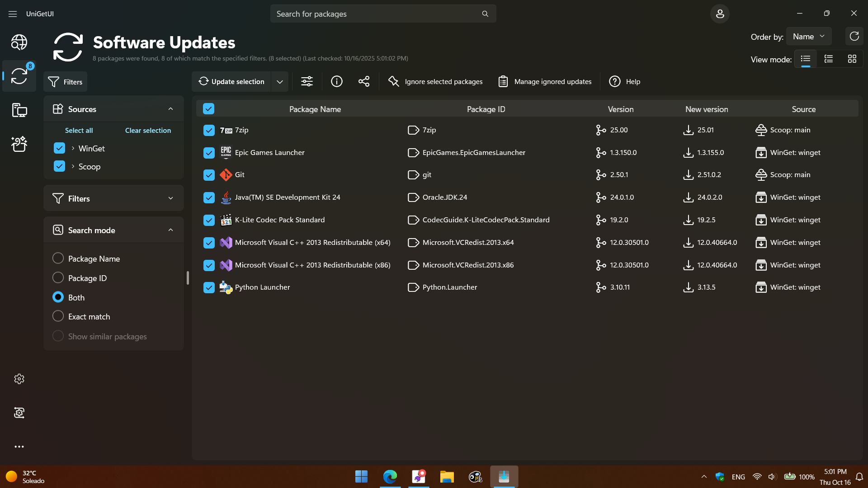Switch to grid view mode icon
The image size is (868, 488).
[852, 59]
